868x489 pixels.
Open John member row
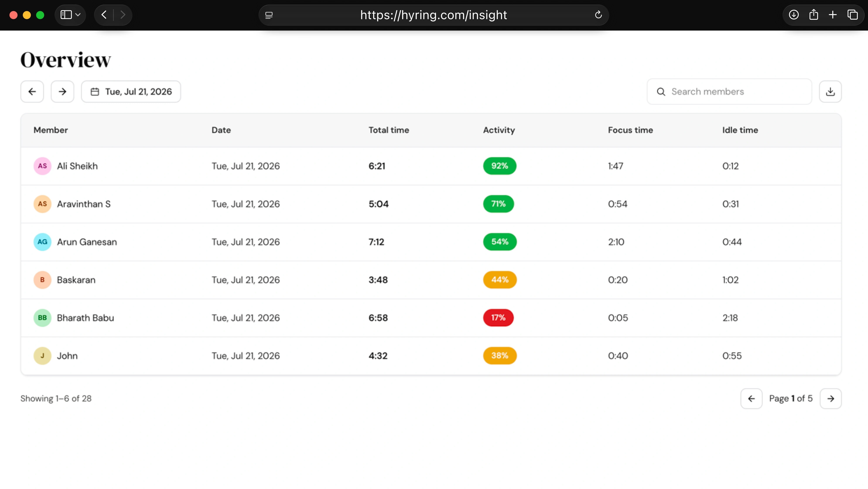coord(431,356)
